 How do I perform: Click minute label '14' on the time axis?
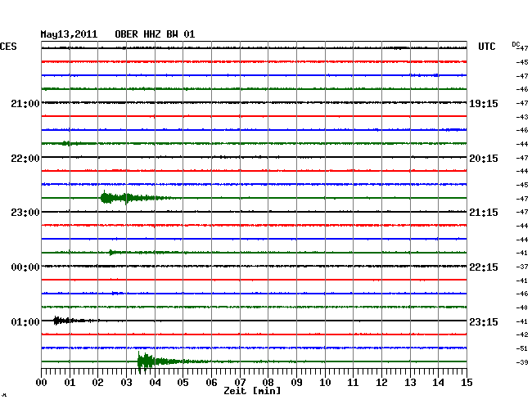click(x=439, y=383)
